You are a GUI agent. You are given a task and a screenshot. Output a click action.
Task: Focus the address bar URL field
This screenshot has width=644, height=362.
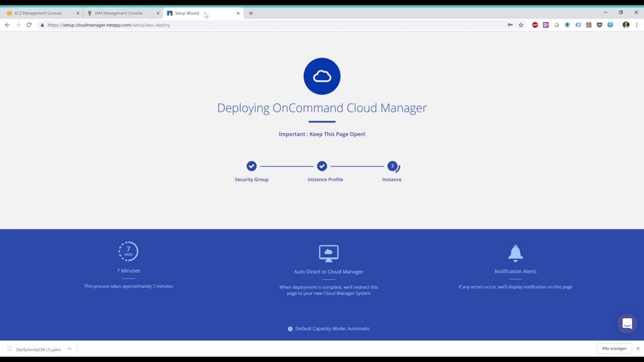click(x=272, y=25)
